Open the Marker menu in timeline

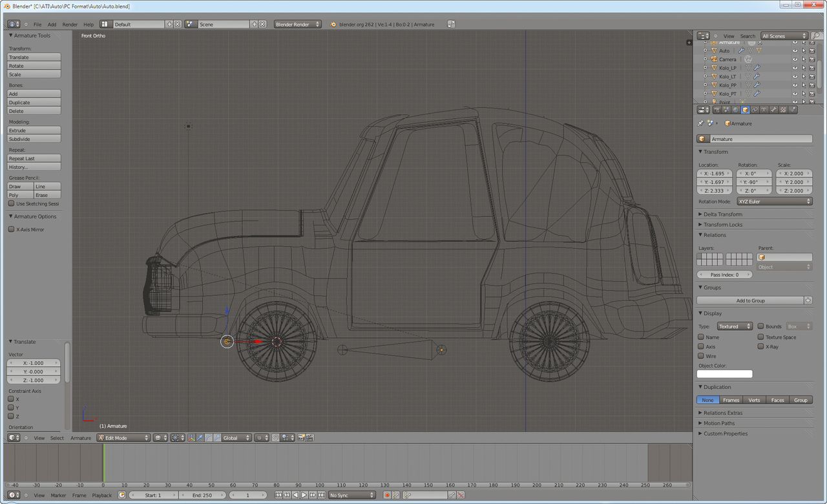(58, 496)
